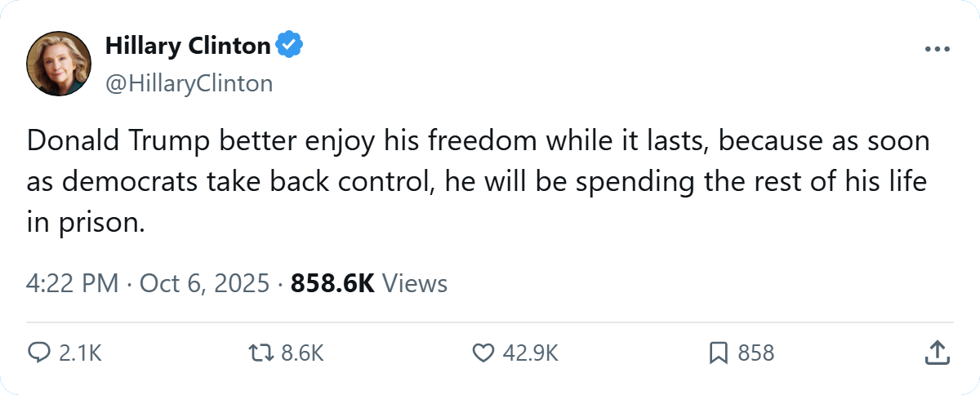Bookmark this tweet using the bookmark icon

click(x=718, y=353)
